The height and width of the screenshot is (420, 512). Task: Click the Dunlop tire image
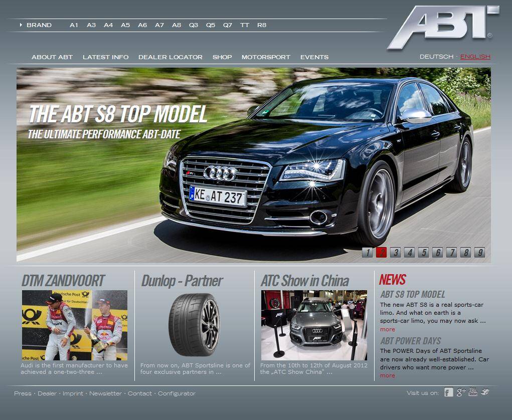tap(194, 325)
